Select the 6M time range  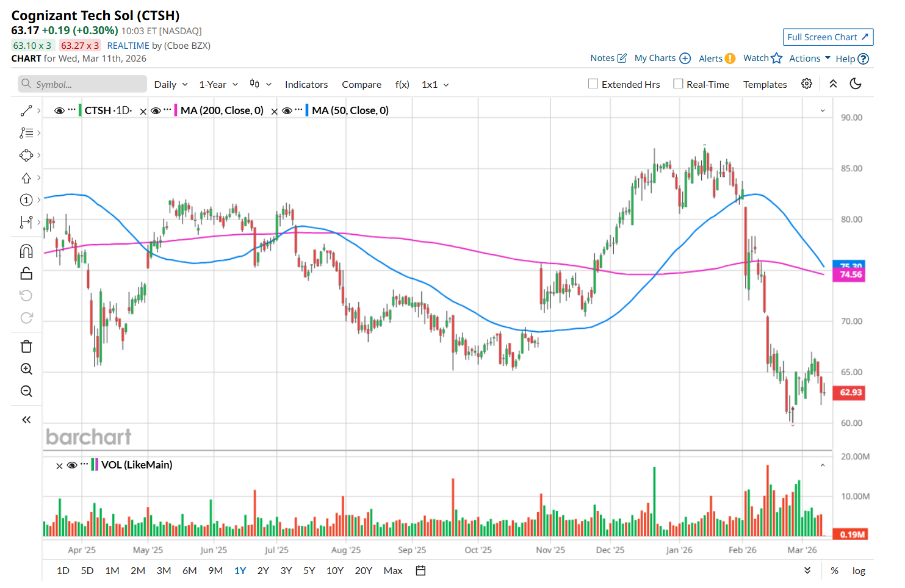tap(189, 571)
